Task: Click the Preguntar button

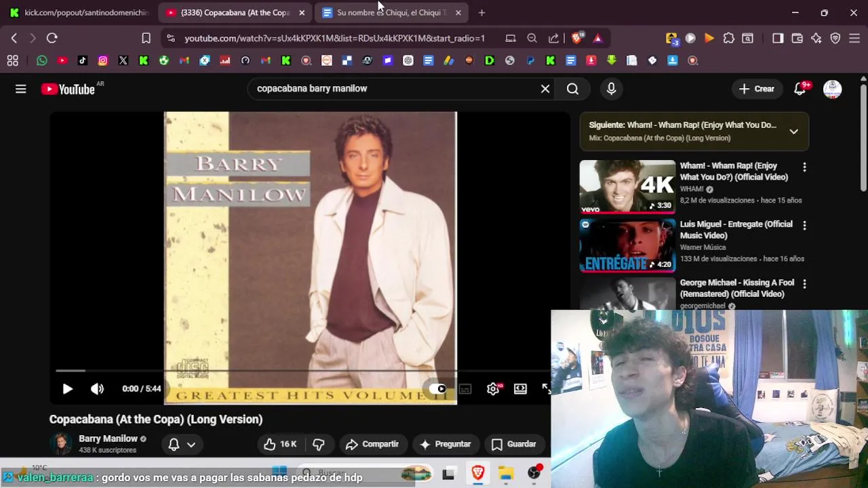Action: [x=446, y=444]
